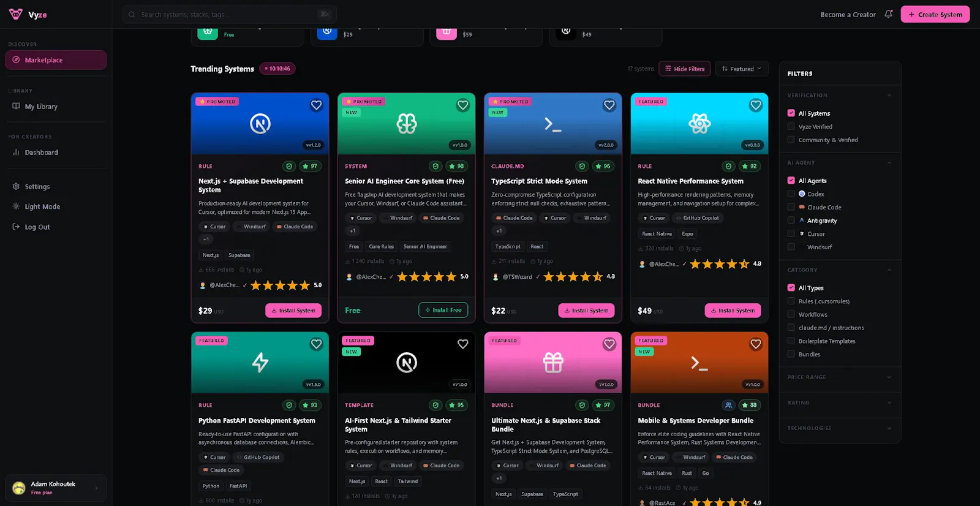Click the terminal icon on TypeScript Strict Mode card
Screen dimensions: 980x506
coord(553,124)
